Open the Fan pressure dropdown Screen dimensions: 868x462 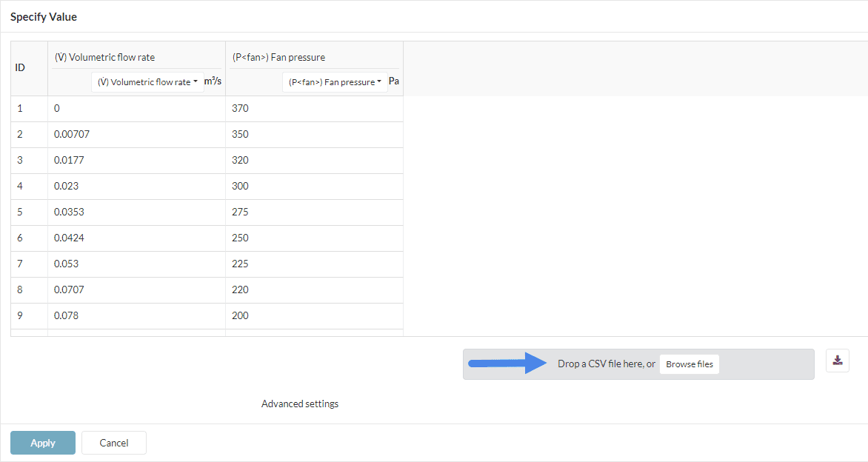coord(335,82)
